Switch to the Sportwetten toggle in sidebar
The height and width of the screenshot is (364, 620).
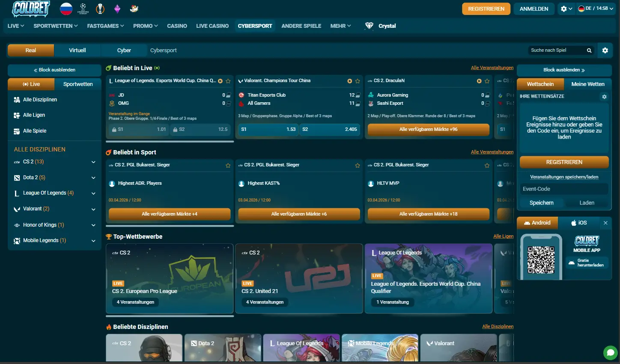coord(78,84)
